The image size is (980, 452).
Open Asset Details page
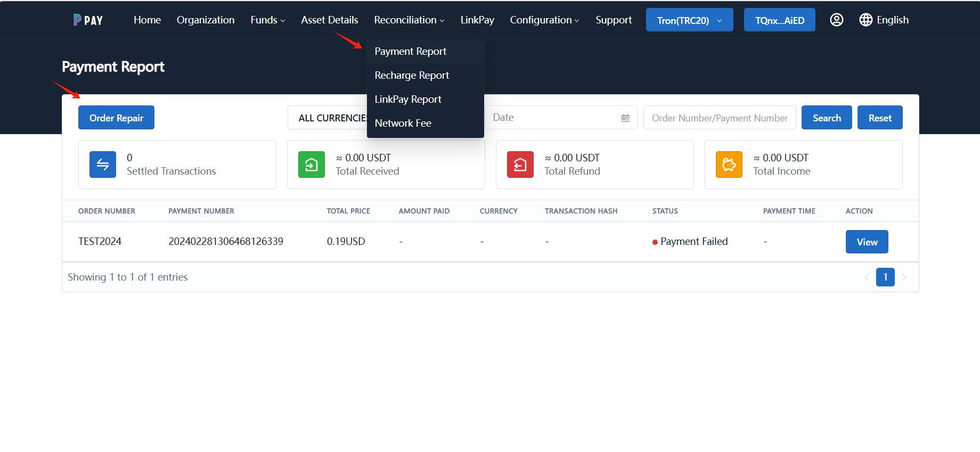(x=330, y=20)
